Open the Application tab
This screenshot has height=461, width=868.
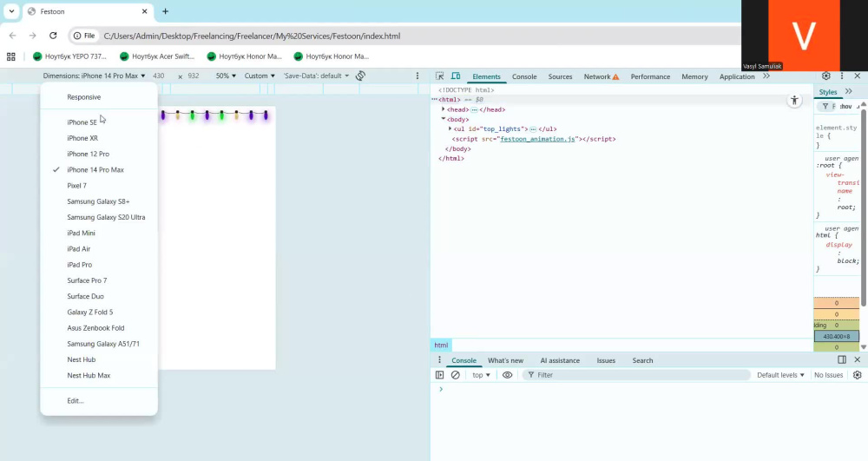point(737,77)
